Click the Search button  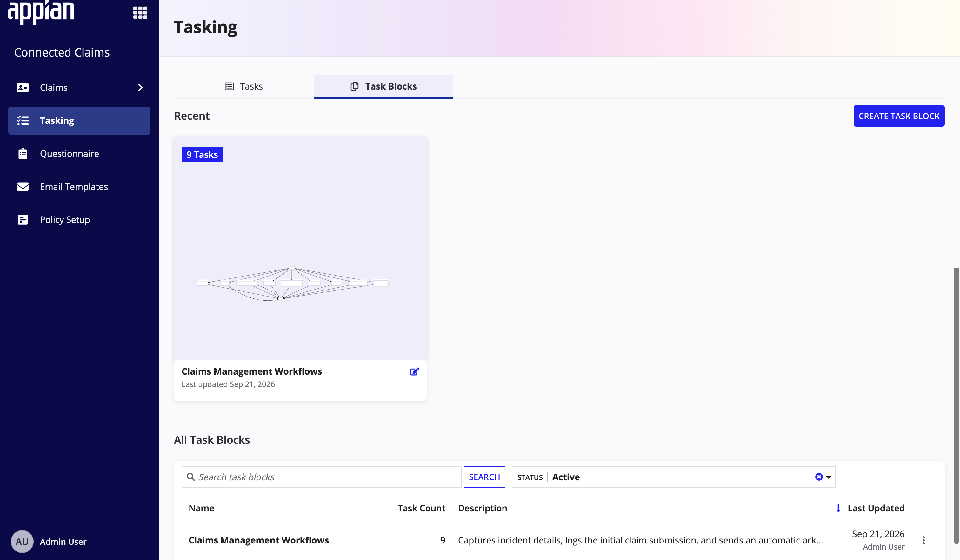point(484,477)
